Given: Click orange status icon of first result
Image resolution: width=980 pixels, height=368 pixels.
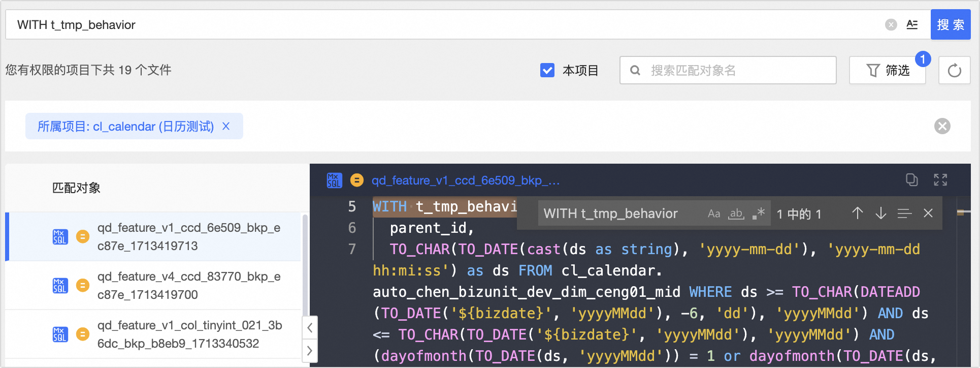Looking at the screenshot, I should point(83,236).
